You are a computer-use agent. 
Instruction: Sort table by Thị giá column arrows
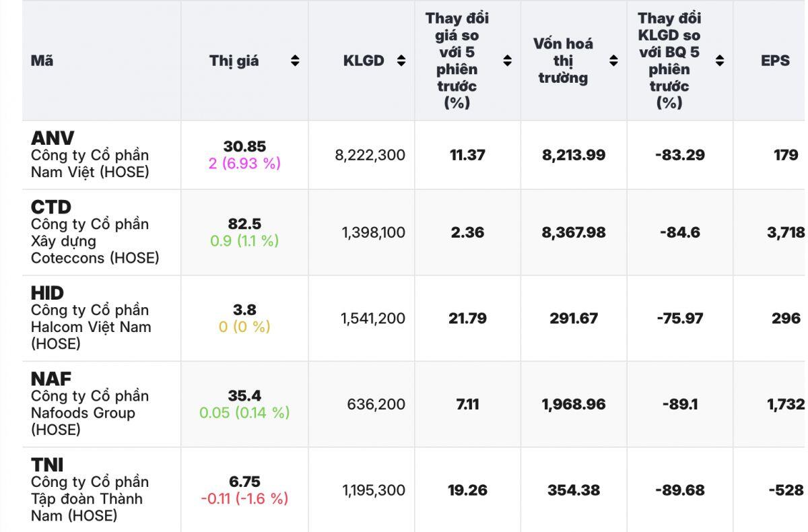[x=295, y=61]
